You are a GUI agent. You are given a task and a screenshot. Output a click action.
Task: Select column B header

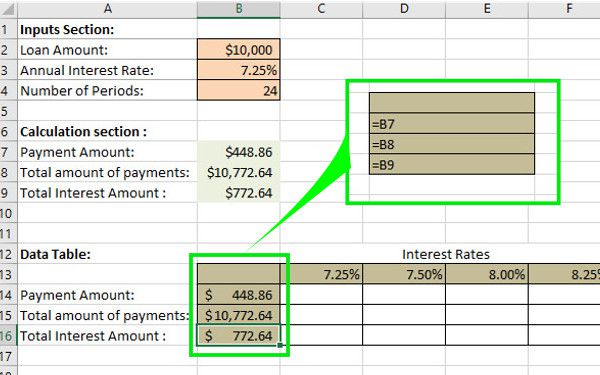click(x=239, y=8)
